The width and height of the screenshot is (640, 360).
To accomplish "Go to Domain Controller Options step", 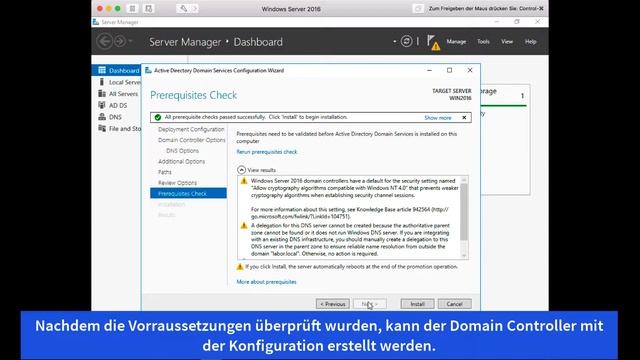I will 191,140.
